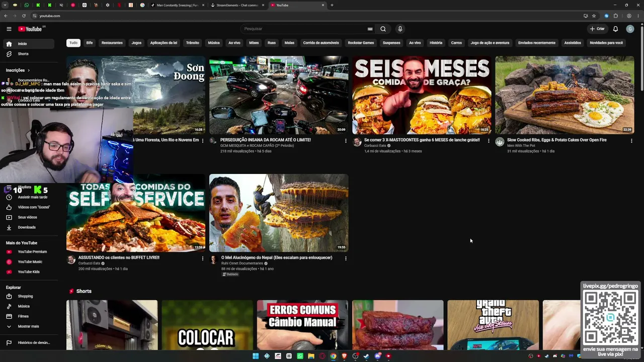Play the Nepal honey hunter thumbnail
This screenshot has height=362, width=644.
(x=279, y=213)
